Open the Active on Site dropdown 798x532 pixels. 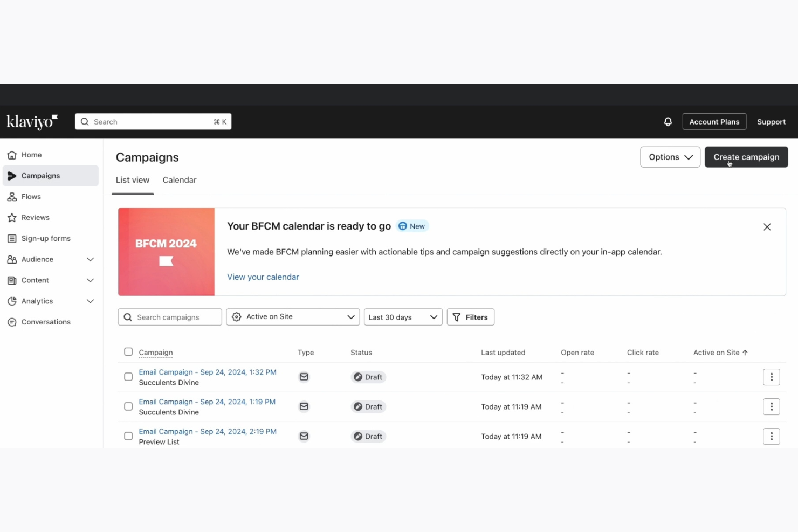click(293, 317)
